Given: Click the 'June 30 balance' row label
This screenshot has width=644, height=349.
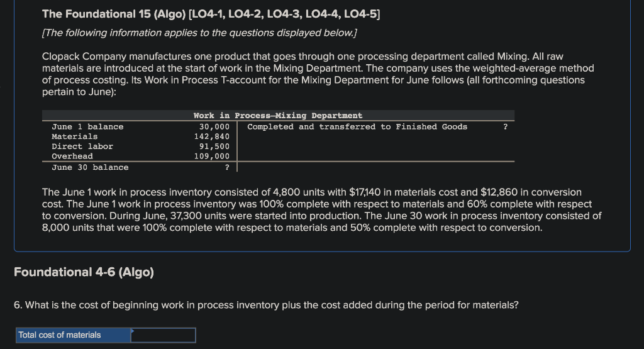Looking at the screenshot, I should [90, 167].
